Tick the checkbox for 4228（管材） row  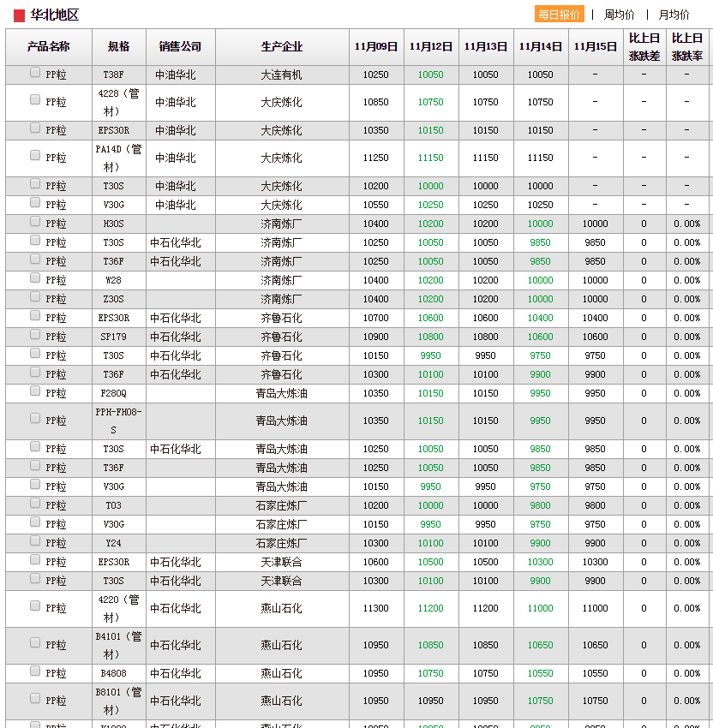pyautogui.click(x=35, y=100)
